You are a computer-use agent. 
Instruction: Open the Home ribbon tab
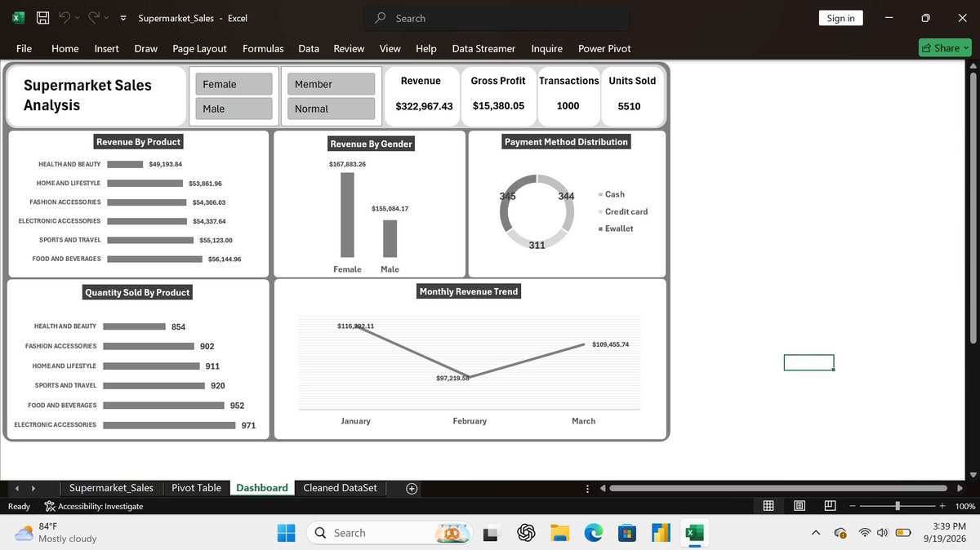(x=65, y=48)
